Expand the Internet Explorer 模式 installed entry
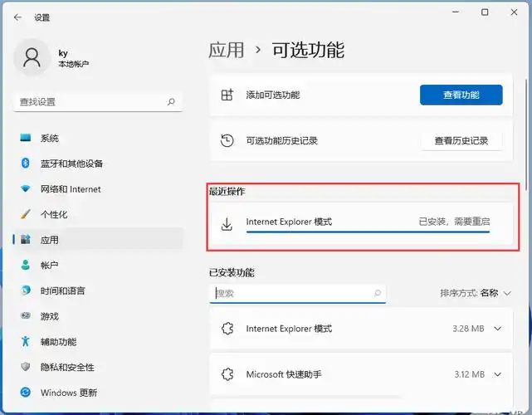Image resolution: width=532 pixels, height=415 pixels. click(497, 329)
